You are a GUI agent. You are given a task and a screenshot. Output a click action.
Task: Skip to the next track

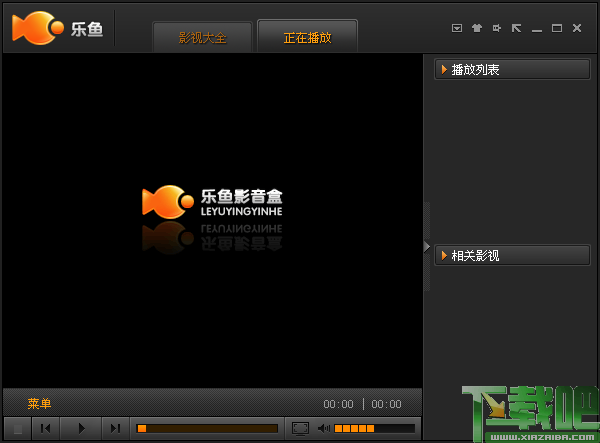pos(115,428)
